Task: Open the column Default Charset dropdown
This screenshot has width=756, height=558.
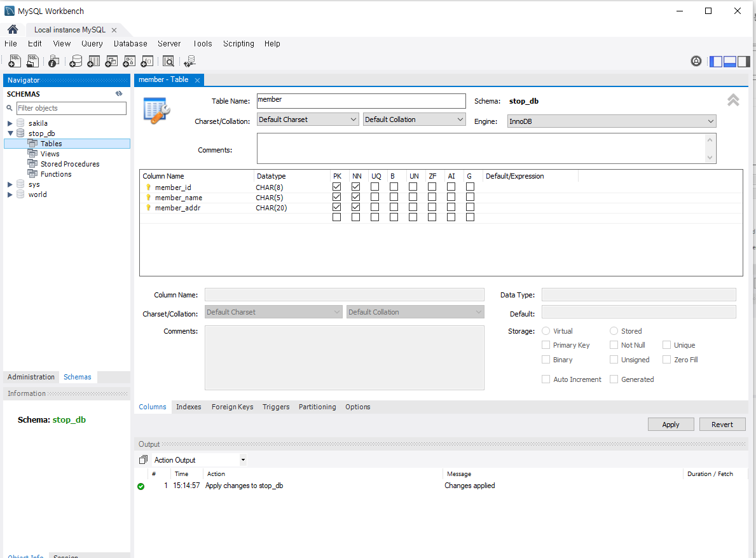Action: click(273, 312)
